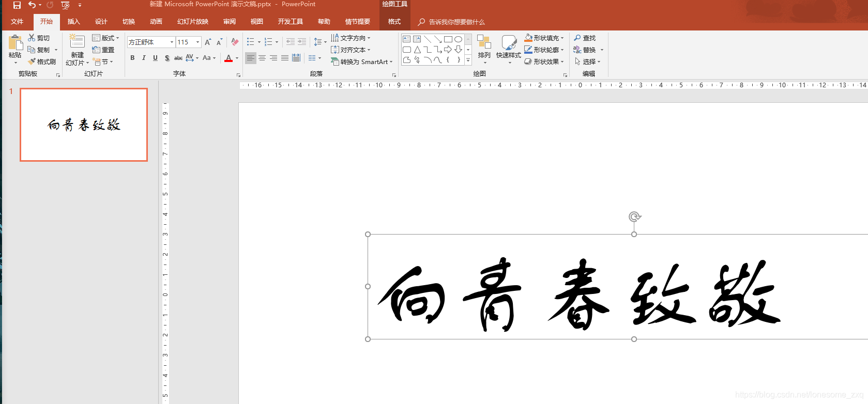The image size is (868, 404).
Task: Click the Save icon in the quick access toolbar
Action: coord(17,5)
